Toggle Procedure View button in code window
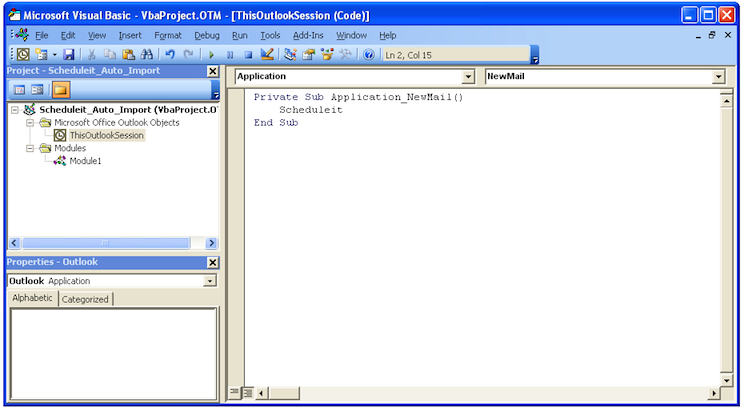The image size is (744, 409). tap(234, 392)
